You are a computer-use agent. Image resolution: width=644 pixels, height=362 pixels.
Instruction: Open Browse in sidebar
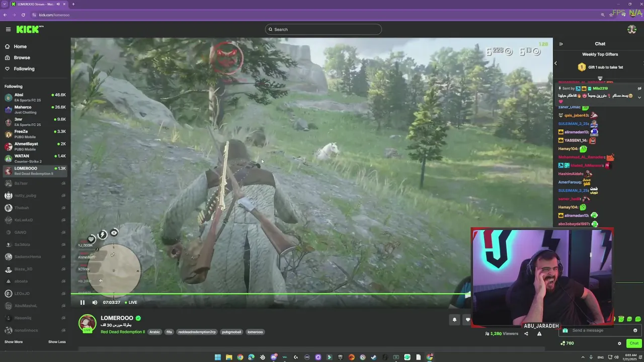tap(22, 57)
